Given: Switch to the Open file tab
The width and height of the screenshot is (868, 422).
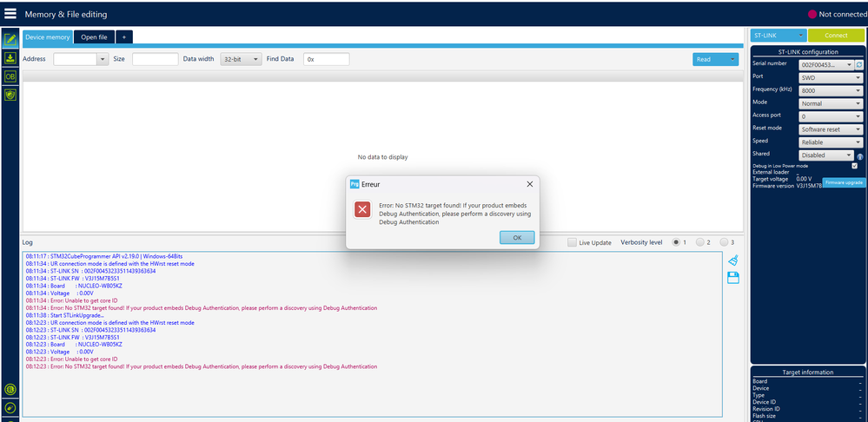Looking at the screenshot, I should [94, 37].
